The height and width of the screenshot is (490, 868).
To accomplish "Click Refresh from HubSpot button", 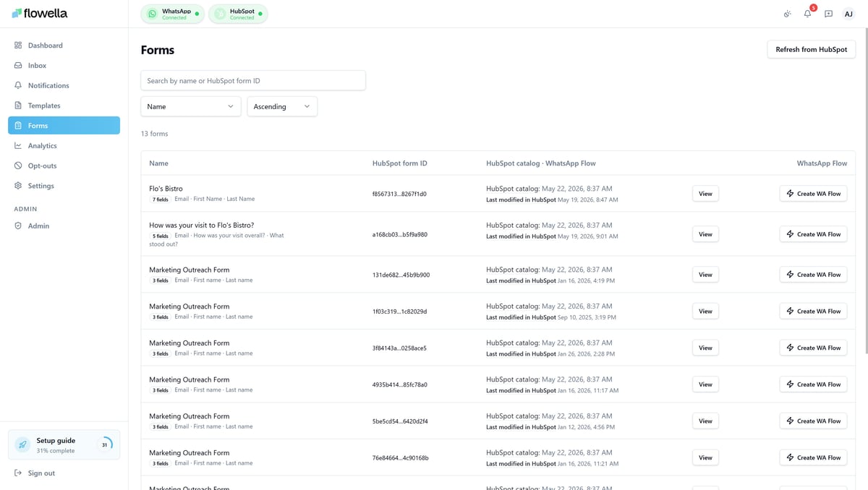I will [811, 49].
